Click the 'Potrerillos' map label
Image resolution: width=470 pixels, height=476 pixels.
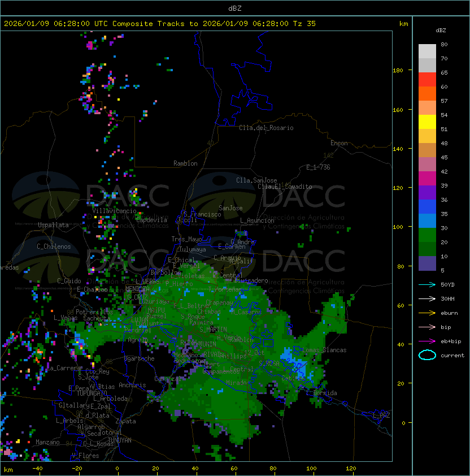coord(94,312)
